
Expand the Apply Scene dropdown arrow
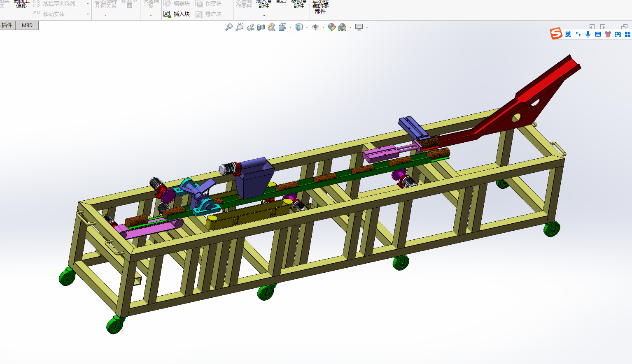350,28
